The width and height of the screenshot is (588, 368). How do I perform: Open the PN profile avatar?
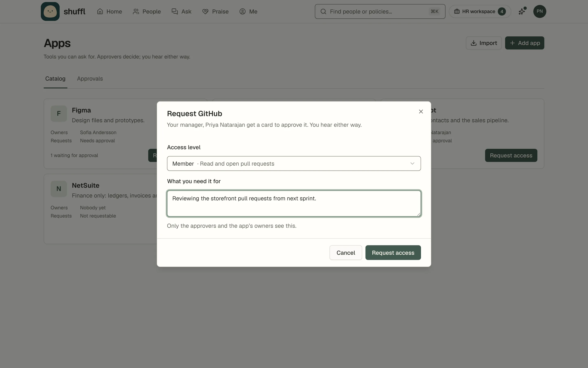pyautogui.click(x=540, y=11)
